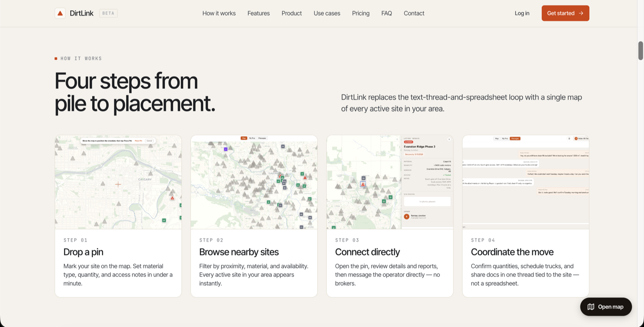Open the Pricing nav link

361,13
